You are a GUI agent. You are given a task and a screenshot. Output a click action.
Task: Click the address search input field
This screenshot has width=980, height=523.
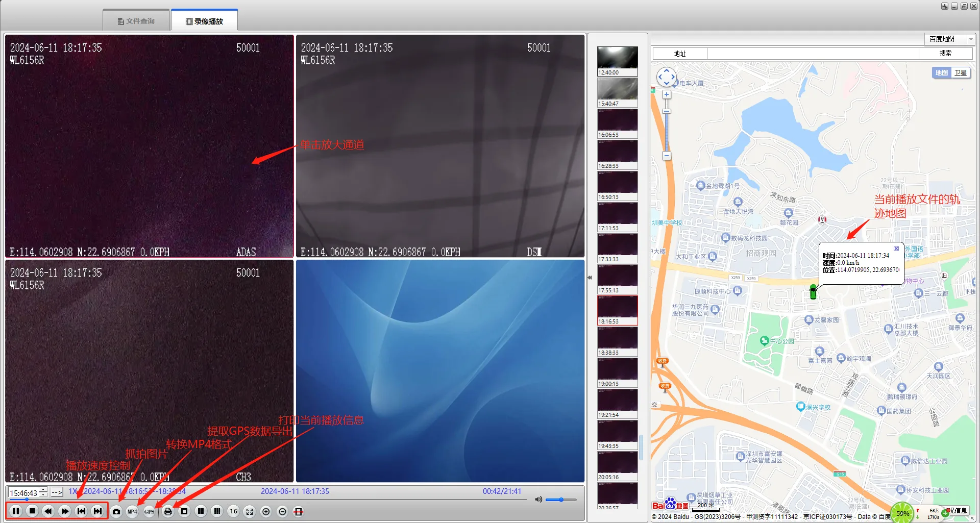tap(813, 54)
